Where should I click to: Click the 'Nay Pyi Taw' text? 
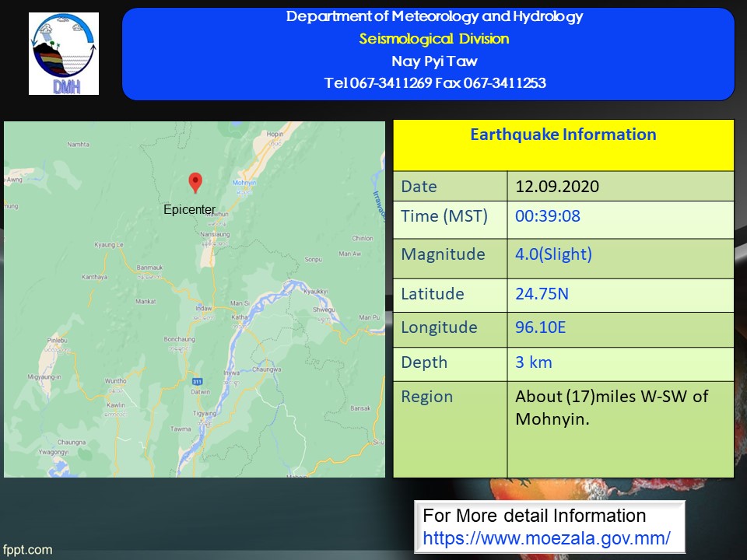[434, 61]
